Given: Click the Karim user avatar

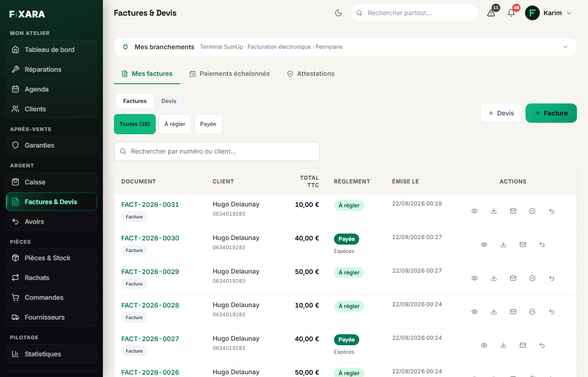Looking at the screenshot, I should point(532,13).
